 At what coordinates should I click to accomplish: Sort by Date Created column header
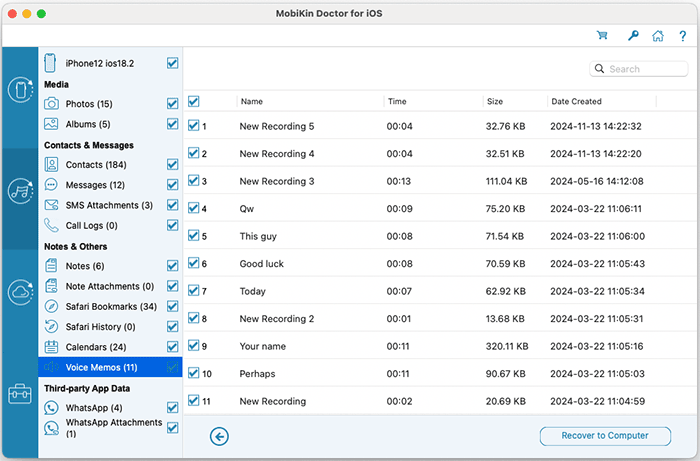pyautogui.click(x=576, y=101)
